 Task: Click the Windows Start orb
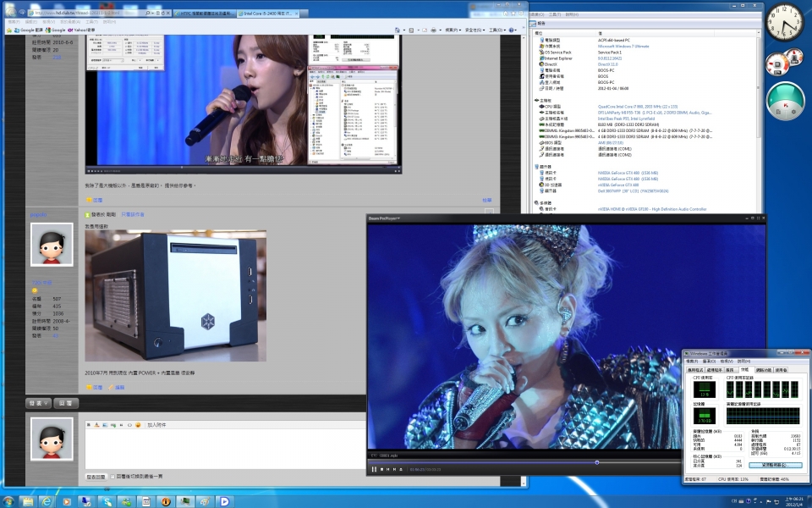8,500
